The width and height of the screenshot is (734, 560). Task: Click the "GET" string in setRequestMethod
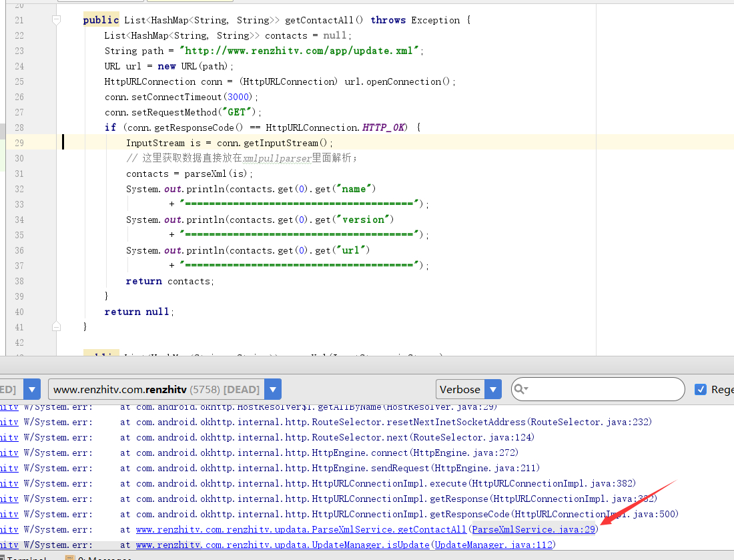click(237, 112)
